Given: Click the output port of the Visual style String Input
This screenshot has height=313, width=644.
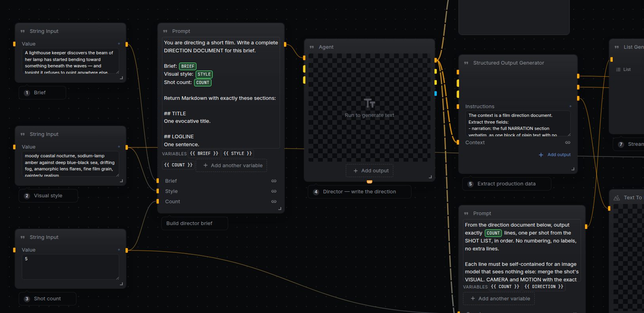Looking at the screenshot, I should point(127,147).
